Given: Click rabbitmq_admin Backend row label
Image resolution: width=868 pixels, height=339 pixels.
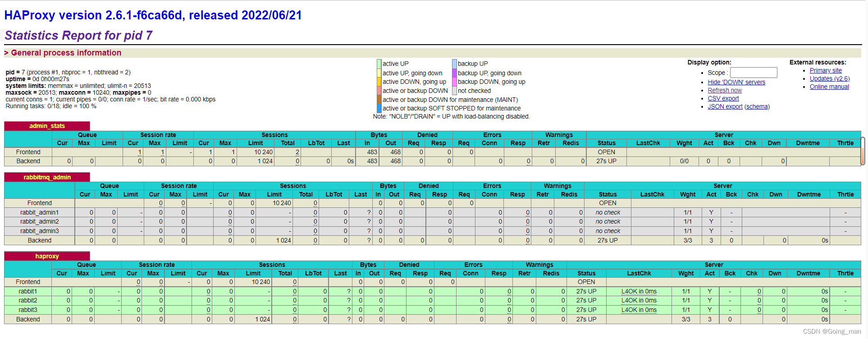Looking at the screenshot, I should [40, 240].
